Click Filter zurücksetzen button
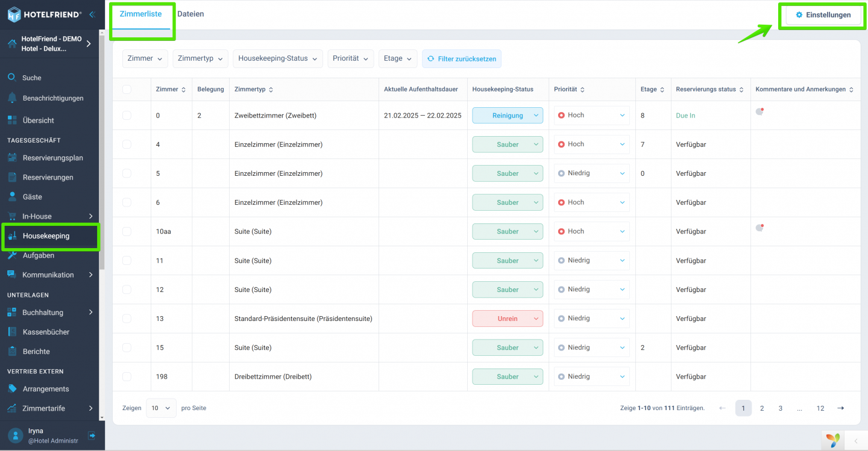The height and width of the screenshot is (451, 868). point(462,59)
